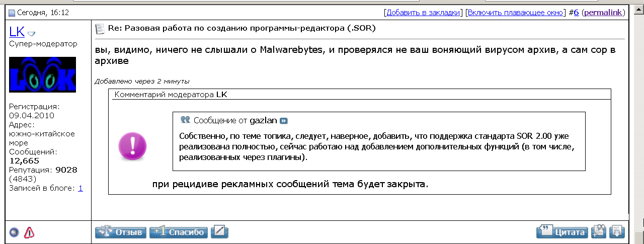This screenshot has height=244, width=644.
Task: Click the reputation sub-value (4843)
Action: [x=22, y=179]
